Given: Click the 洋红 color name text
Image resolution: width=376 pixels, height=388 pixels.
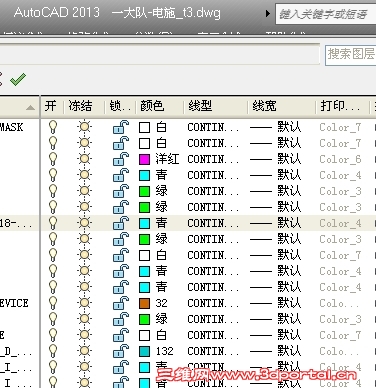Looking at the screenshot, I should pyautogui.click(x=167, y=159).
